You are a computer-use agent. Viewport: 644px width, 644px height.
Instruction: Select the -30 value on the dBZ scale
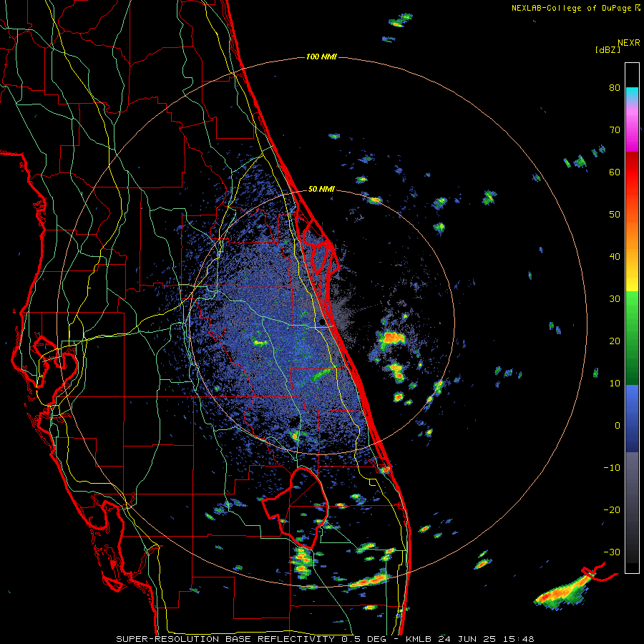click(612, 552)
